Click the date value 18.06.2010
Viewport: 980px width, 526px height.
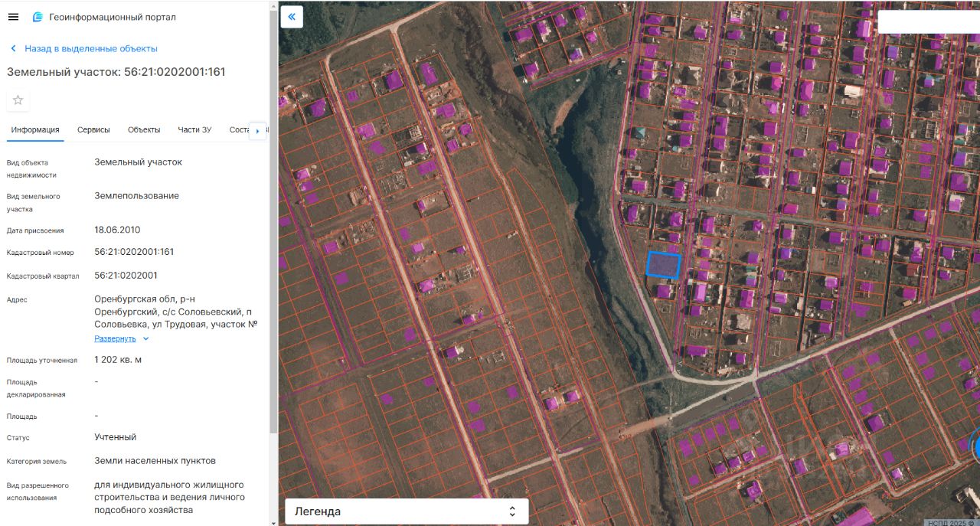coord(117,230)
